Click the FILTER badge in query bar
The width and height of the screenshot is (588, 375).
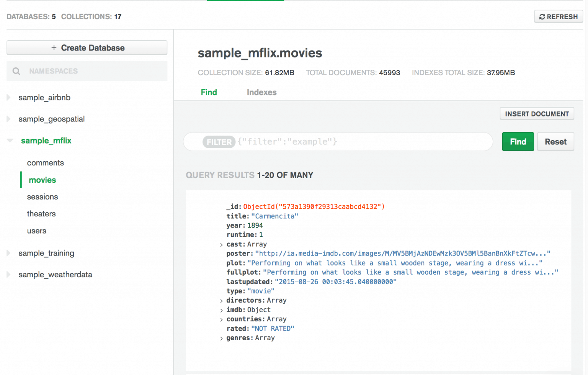click(219, 142)
